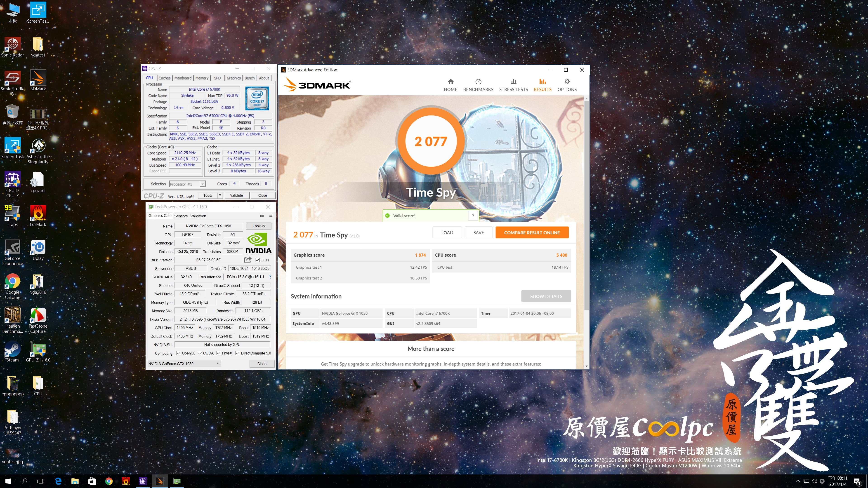Expand the CPU-Z Tools dropdown arrow
The height and width of the screenshot is (488, 868).
pos(220,195)
